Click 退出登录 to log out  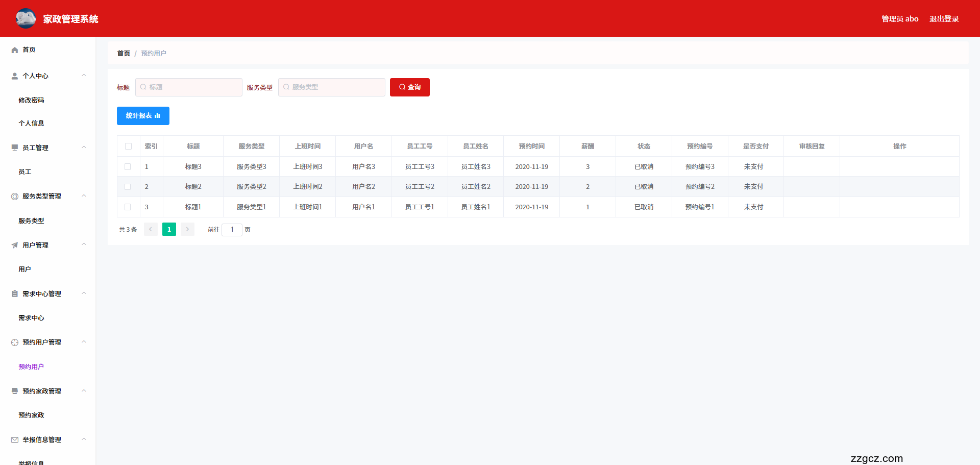coord(944,19)
